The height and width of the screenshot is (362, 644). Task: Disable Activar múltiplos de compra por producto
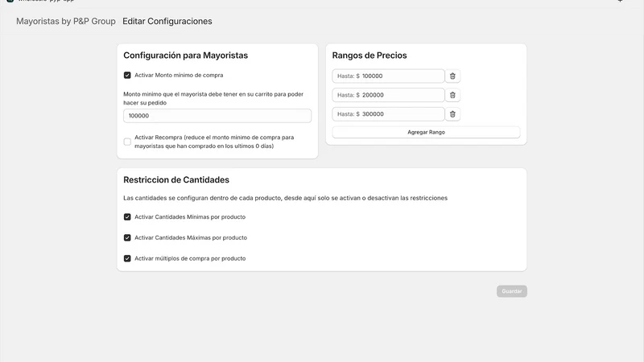[127, 258]
